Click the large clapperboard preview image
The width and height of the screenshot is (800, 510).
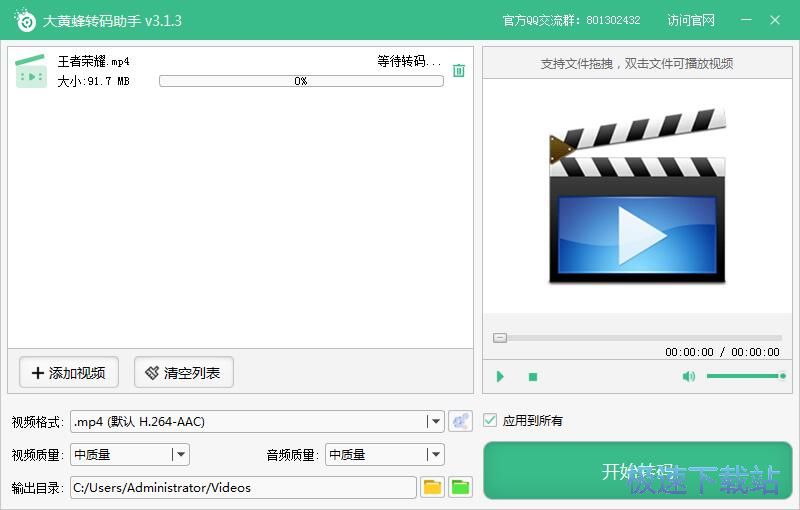(637, 196)
